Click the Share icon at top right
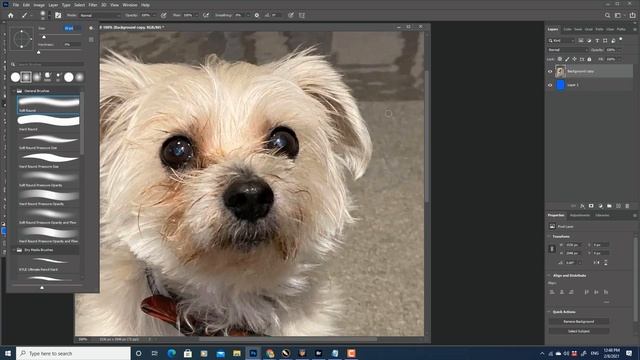This screenshot has width=640, height=360. coord(632,15)
